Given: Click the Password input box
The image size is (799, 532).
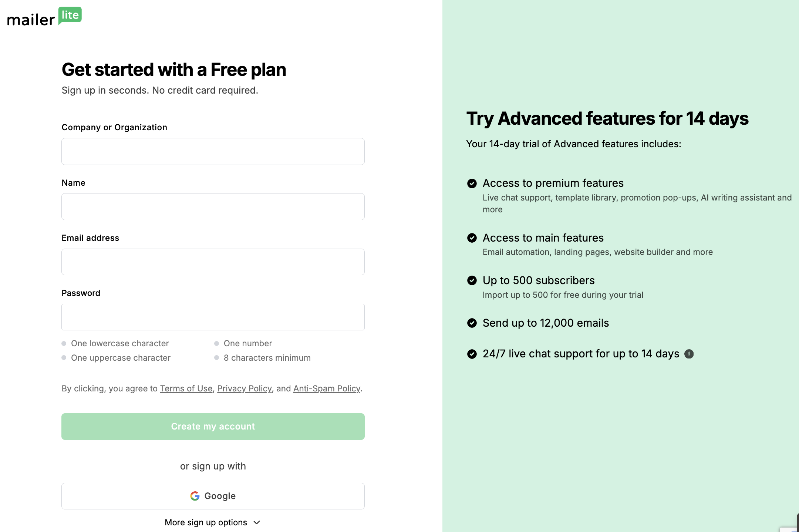Looking at the screenshot, I should click(x=213, y=317).
